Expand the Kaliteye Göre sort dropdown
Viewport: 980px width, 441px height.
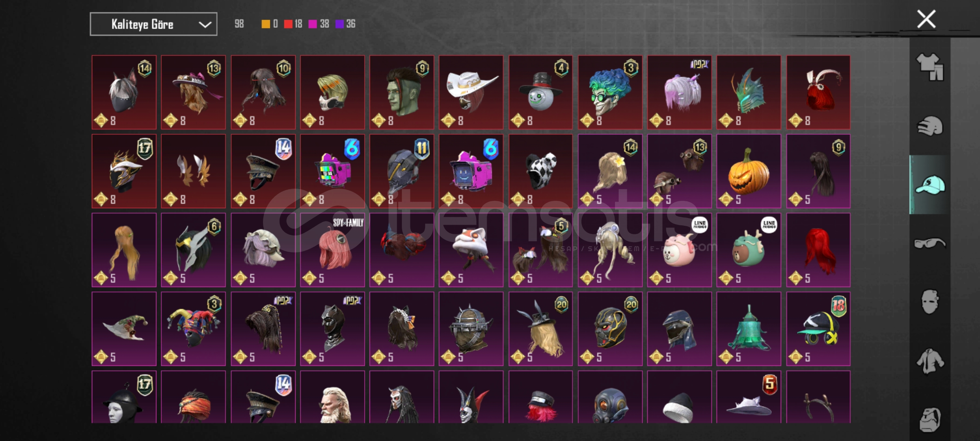click(x=154, y=24)
